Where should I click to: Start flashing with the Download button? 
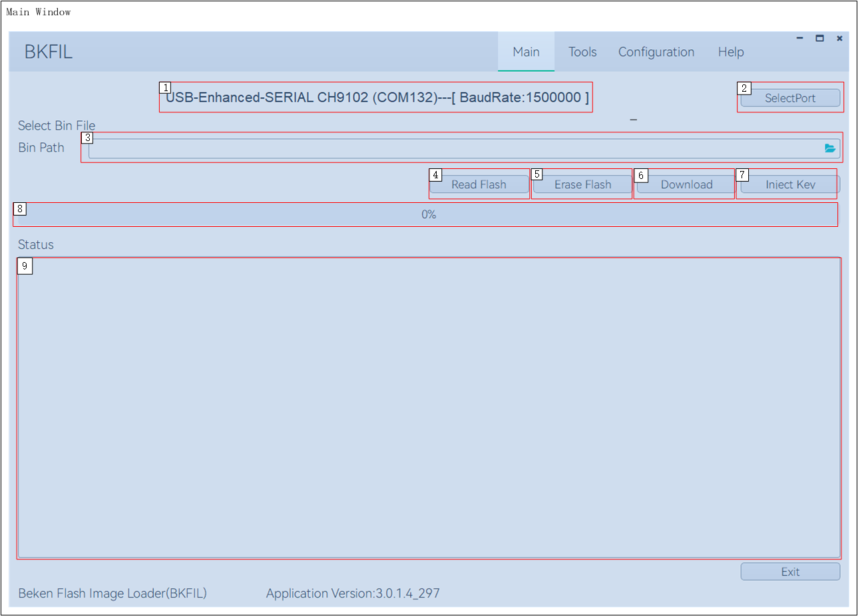[686, 185]
